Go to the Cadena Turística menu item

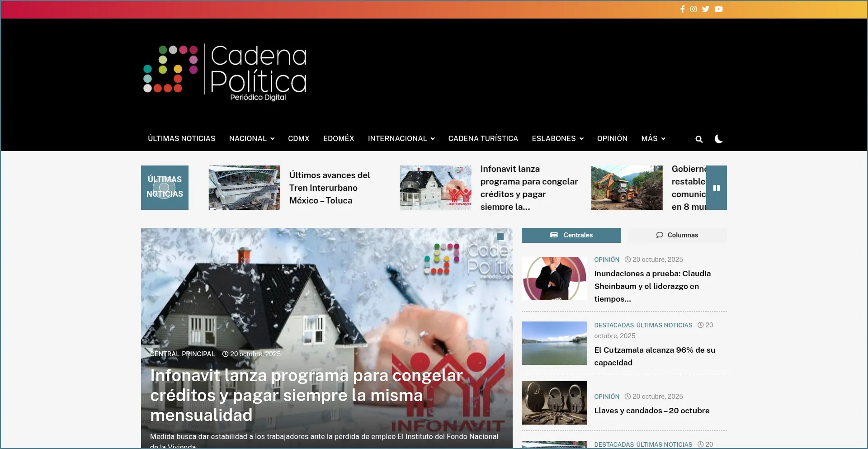[483, 139]
